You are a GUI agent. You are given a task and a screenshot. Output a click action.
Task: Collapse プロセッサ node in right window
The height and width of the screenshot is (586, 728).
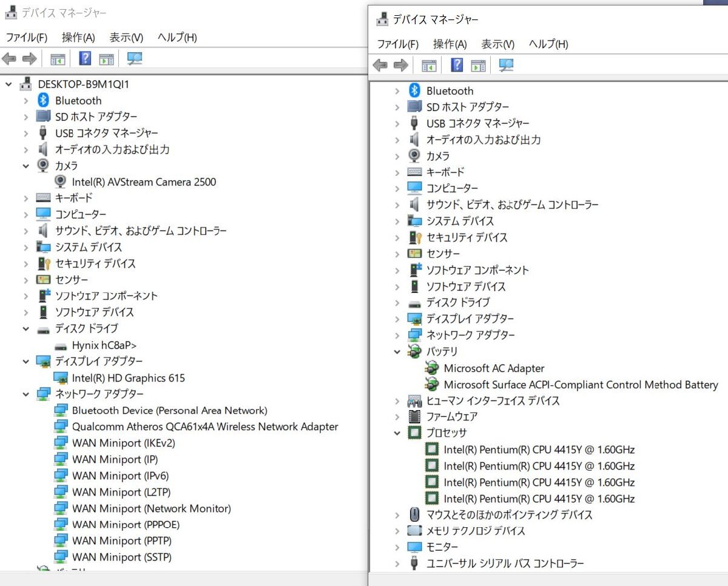tap(397, 433)
